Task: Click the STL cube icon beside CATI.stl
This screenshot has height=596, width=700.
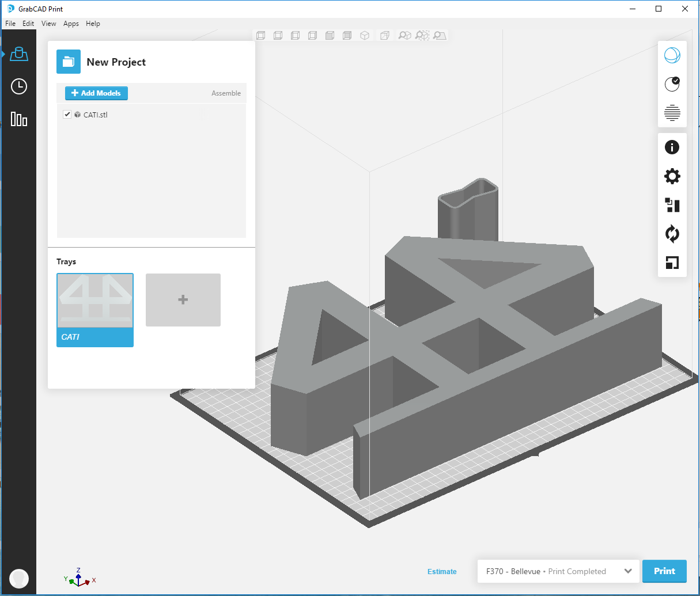Action: (x=78, y=115)
